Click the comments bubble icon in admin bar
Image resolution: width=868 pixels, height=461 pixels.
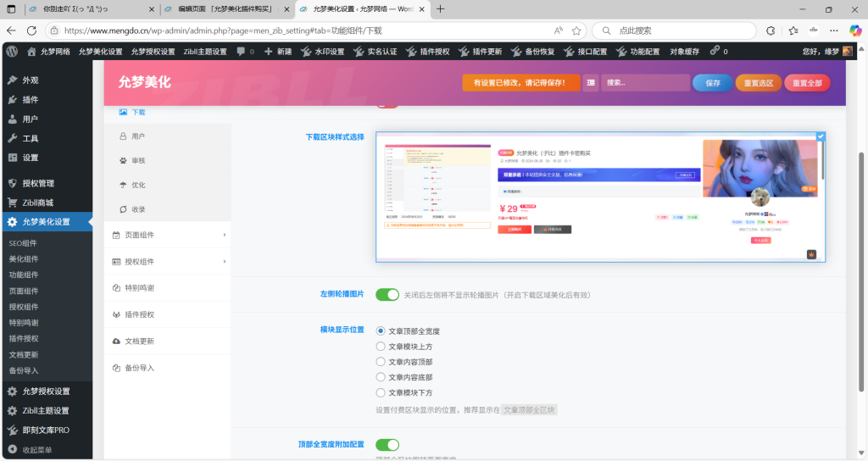(241, 52)
